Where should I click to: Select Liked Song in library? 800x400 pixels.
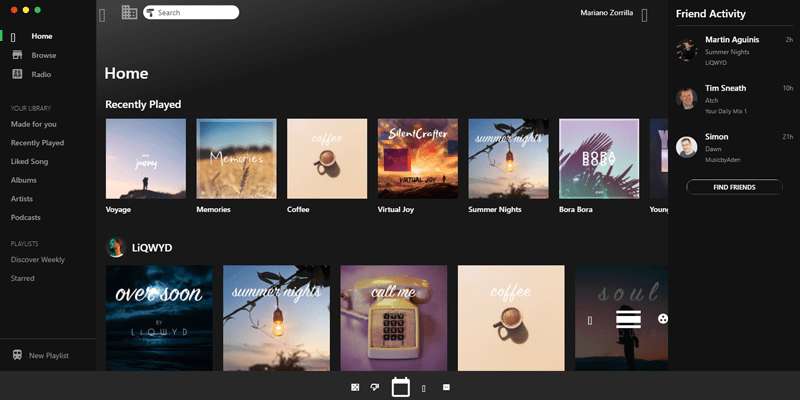click(30, 161)
